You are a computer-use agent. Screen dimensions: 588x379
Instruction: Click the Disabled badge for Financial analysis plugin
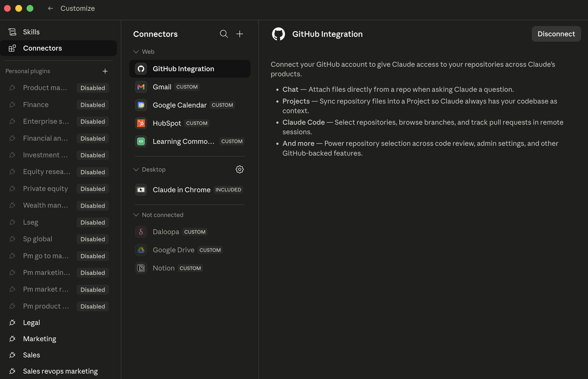93,138
